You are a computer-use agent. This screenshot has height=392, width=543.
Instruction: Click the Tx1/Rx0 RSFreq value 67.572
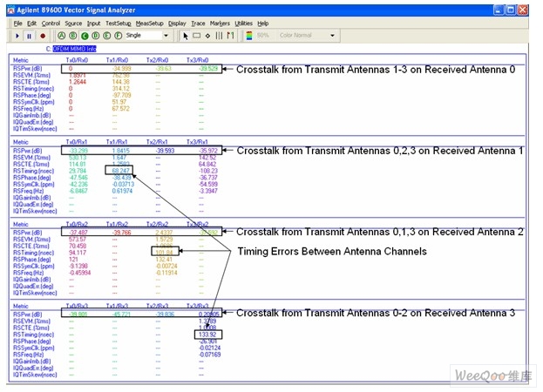point(120,109)
